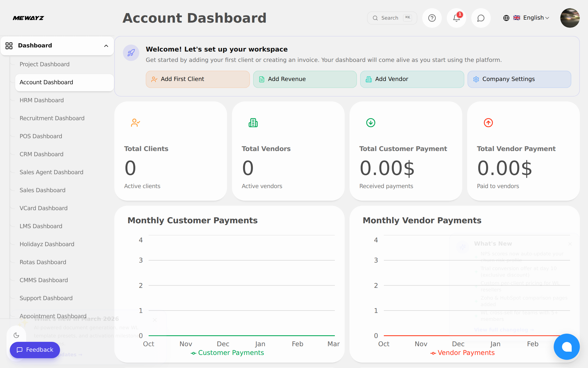Click the Total Customer Payment arrow icon
The height and width of the screenshot is (368, 588).
[x=370, y=123]
